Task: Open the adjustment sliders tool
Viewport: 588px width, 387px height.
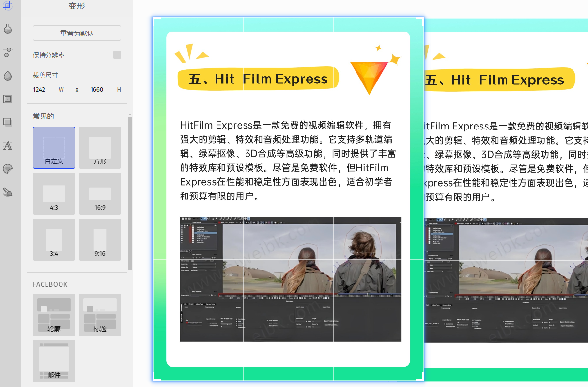Action: pos(7,52)
